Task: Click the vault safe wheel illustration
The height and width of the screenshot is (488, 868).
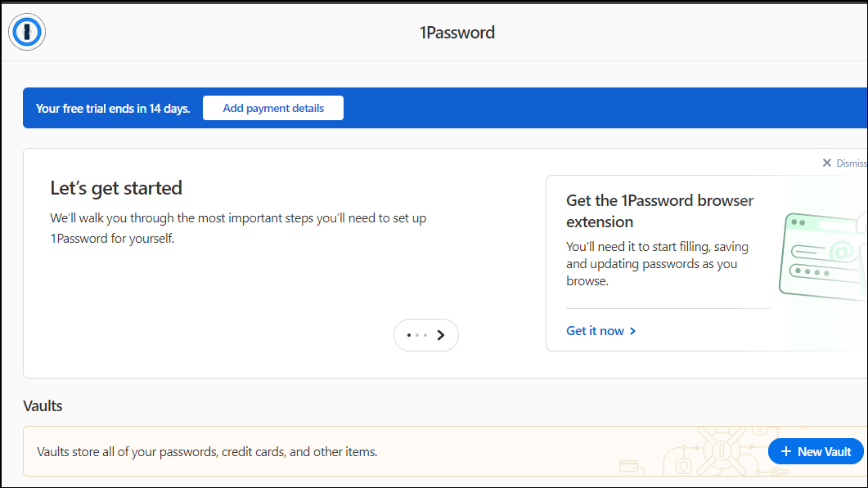Action: click(x=722, y=450)
